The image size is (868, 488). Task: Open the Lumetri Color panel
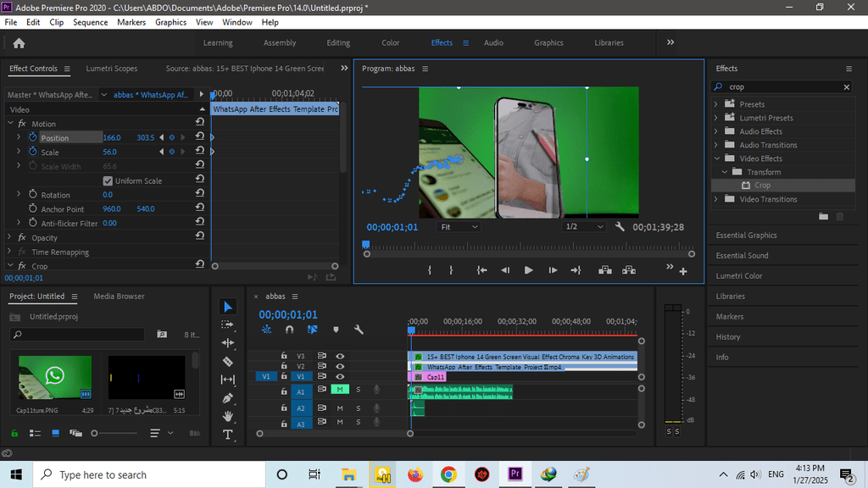pyautogui.click(x=739, y=275)
